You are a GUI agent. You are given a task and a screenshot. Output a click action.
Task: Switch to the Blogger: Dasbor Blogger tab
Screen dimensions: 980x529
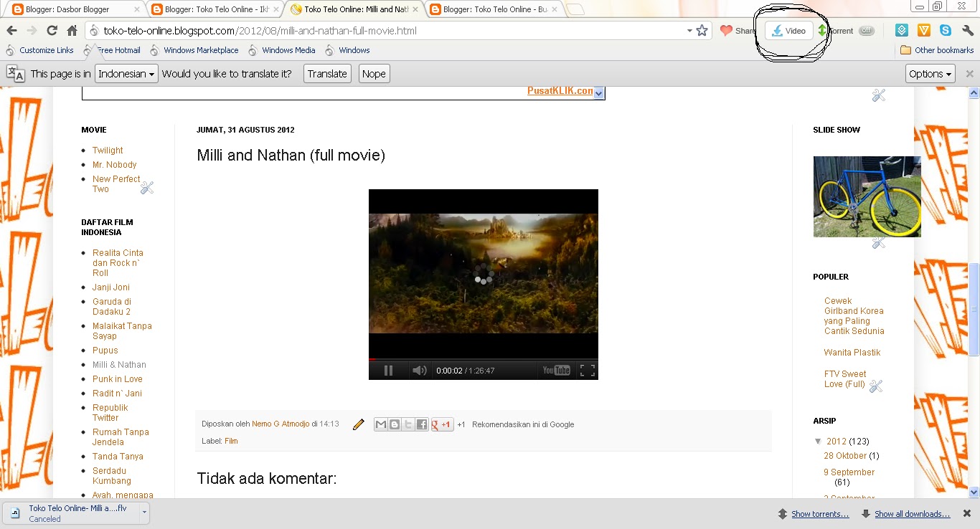[74, 9]
